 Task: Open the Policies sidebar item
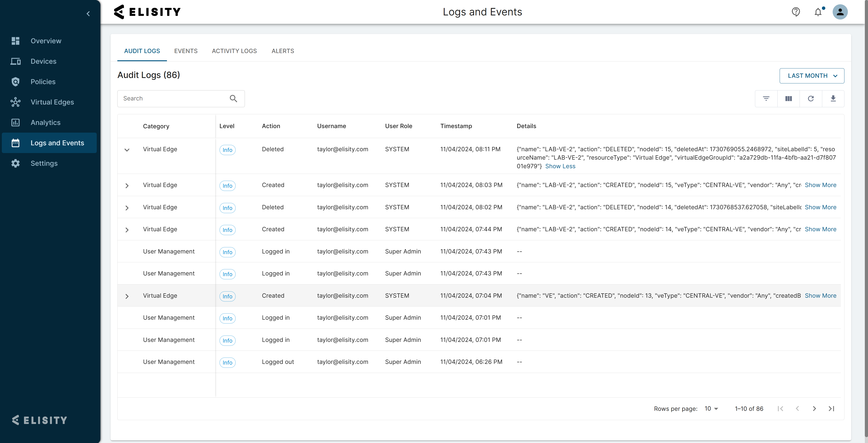click(x=43, y=82)
